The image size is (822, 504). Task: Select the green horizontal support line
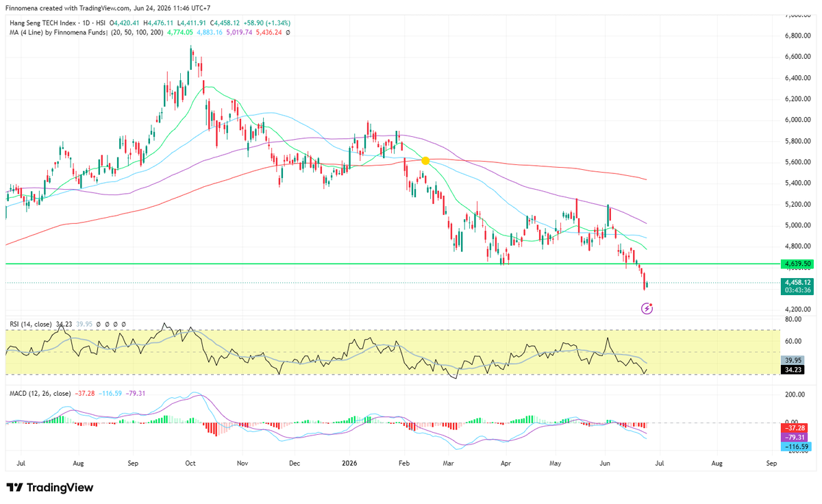pos(390,264)
